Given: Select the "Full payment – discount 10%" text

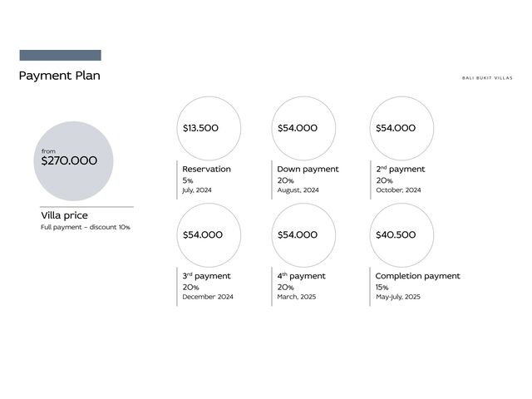Looking at the screenshot, I should coord(86,227).
